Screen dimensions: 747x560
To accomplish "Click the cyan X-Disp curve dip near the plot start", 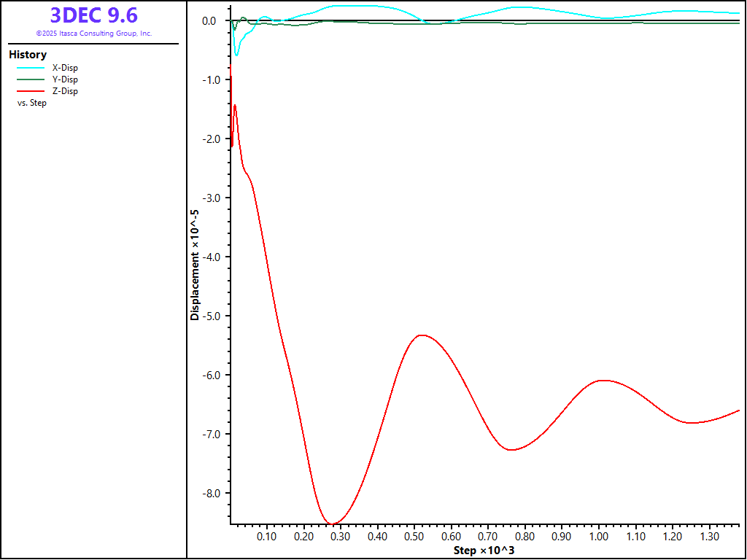I will 236,55.
